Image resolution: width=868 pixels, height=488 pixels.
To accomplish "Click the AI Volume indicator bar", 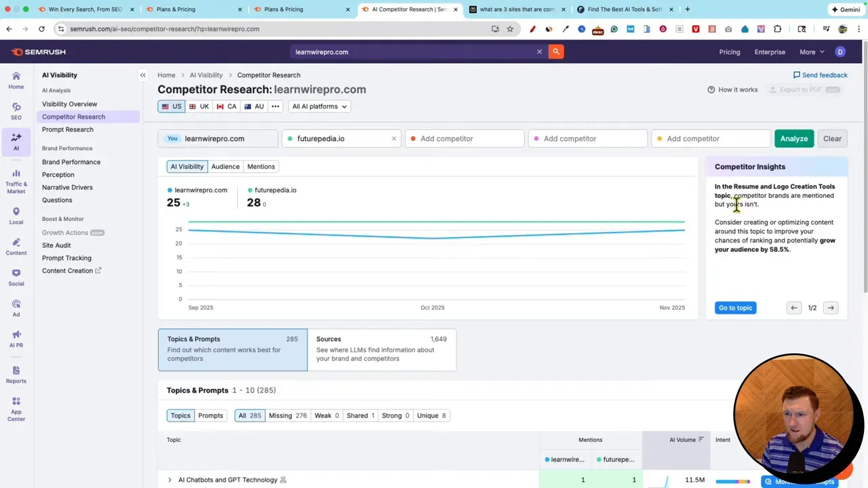I will (732, 480).
